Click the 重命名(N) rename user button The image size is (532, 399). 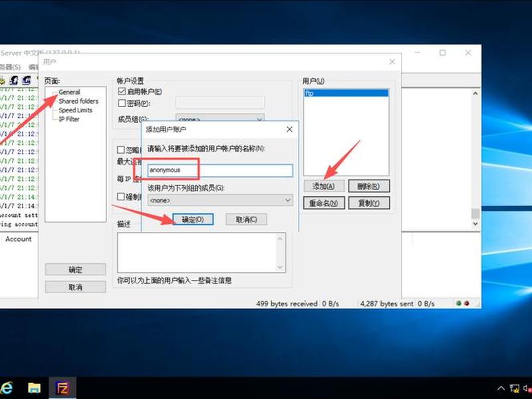(x=324, y=203)
